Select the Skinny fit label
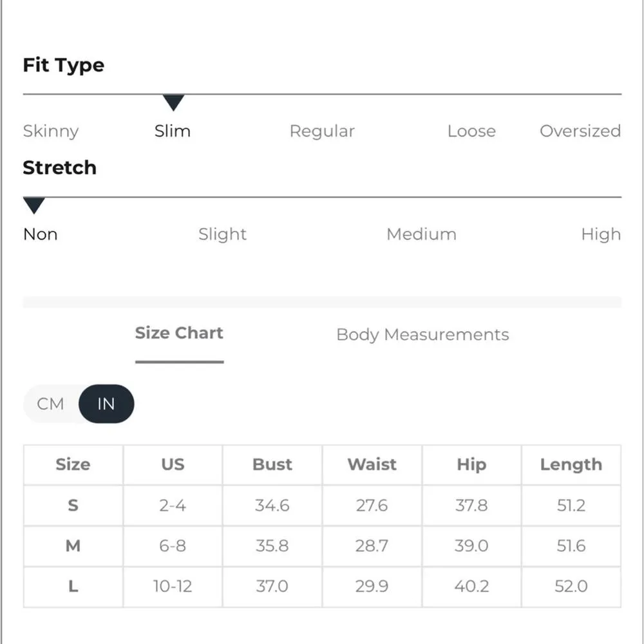The image size is (644, 644). coord(51,131)
